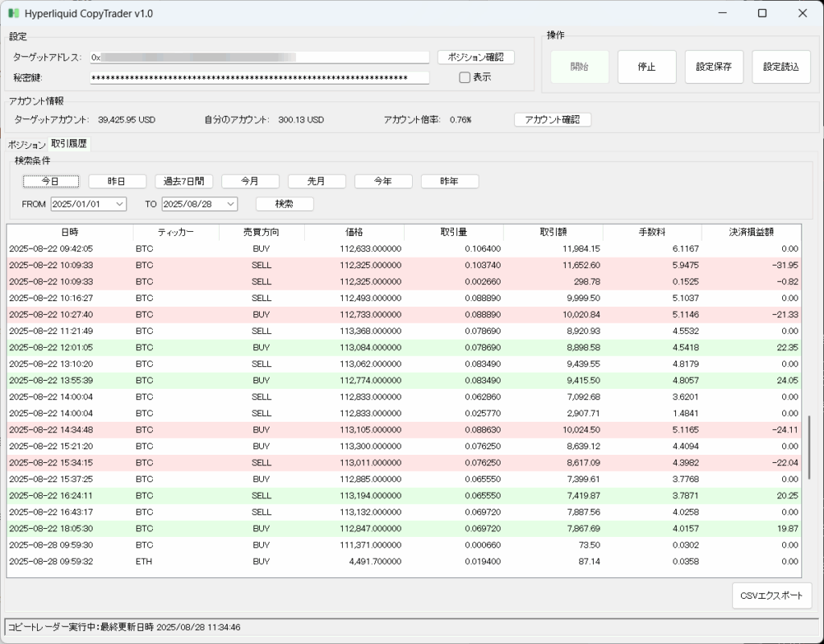Click the 2,907.71 trade amount cell
The height and width of the screenshot is (644, 824).
tap(554, 413)
